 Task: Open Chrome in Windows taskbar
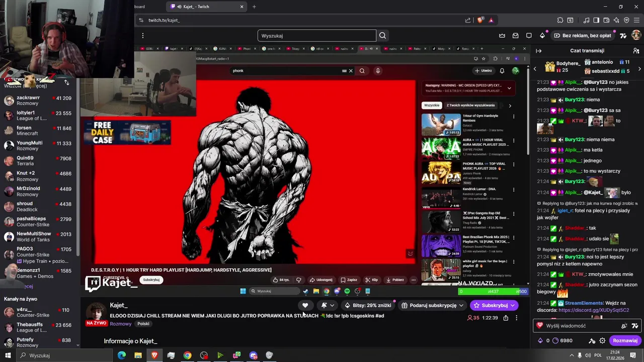tap(187, 355)
